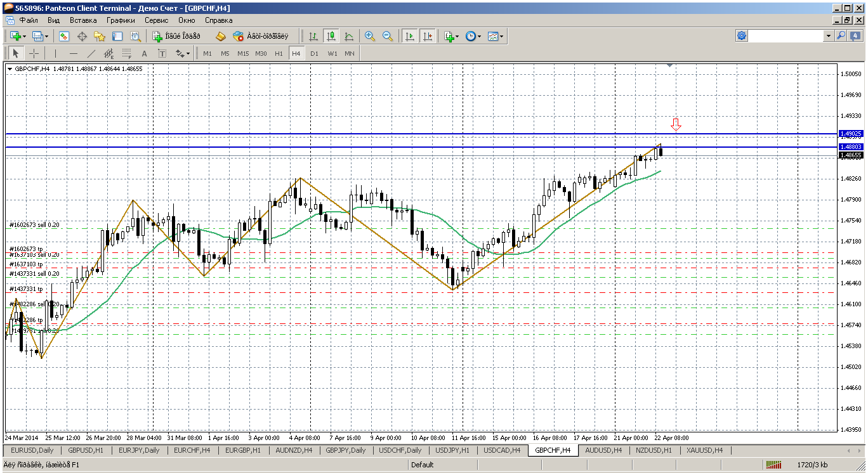
Task: Click the New Order button
Action: [x=176, y=36]
